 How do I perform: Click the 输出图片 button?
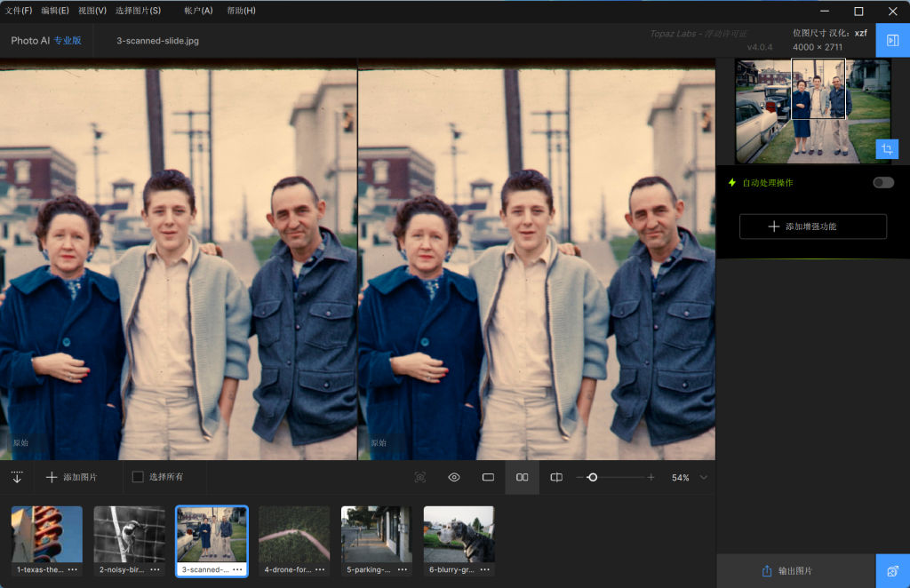point(795,570)
